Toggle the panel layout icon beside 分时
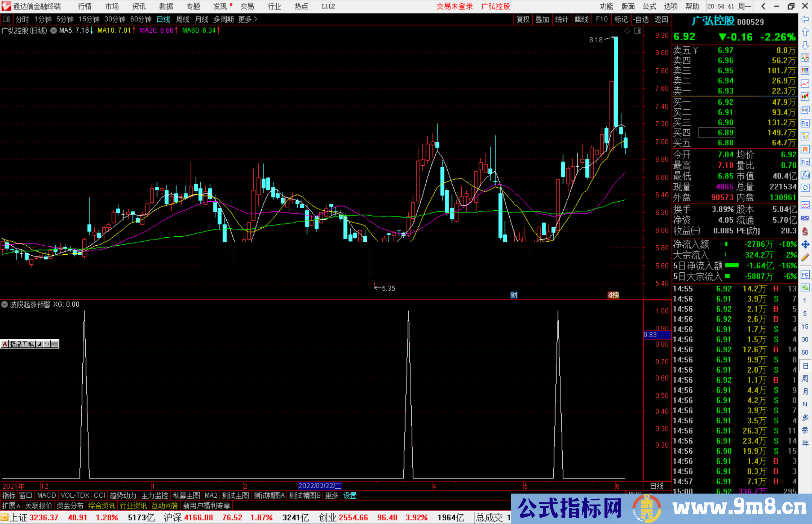812x524 pixels. click(x=6, y=19)
